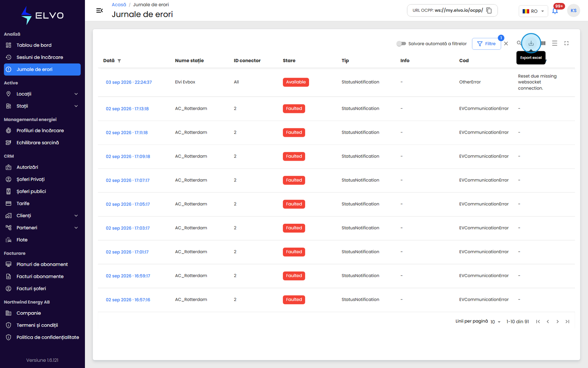
Task: Open log entry 03 sep 2026 · 22:24:37
Action: (x=129, y=82)
